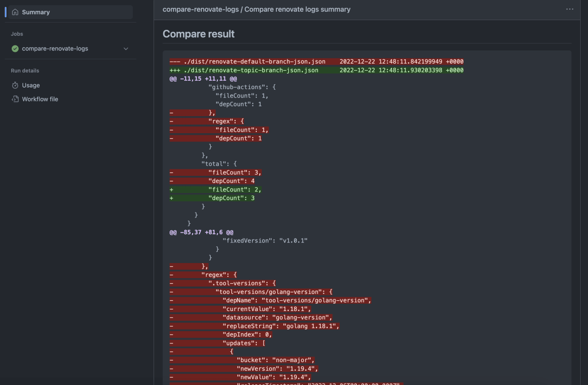Viewport: 588px width, 385px height.
Task: Click the summary title 'compare-renovate-logs / Compare renovate logs summary'
Action: 256,9
